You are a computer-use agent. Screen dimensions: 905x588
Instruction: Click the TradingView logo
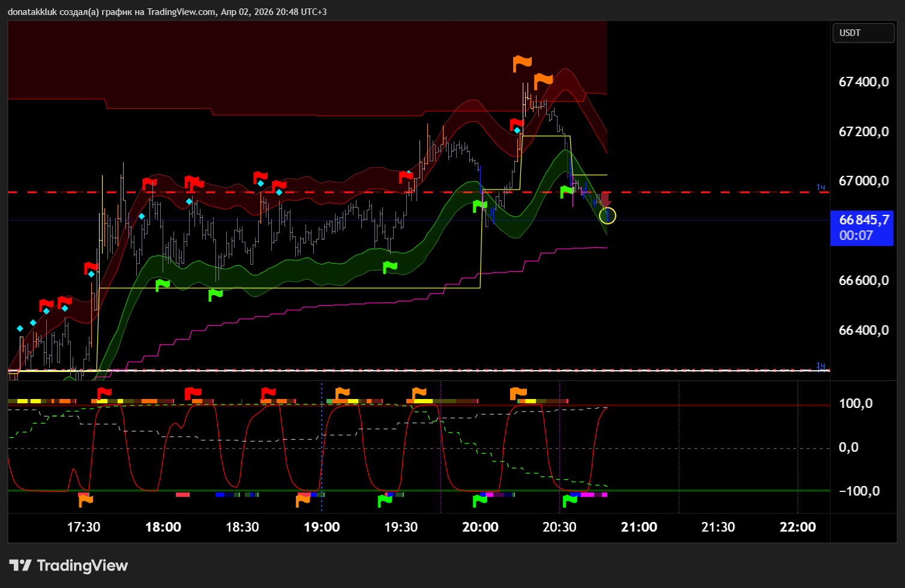tap(68, 565)
